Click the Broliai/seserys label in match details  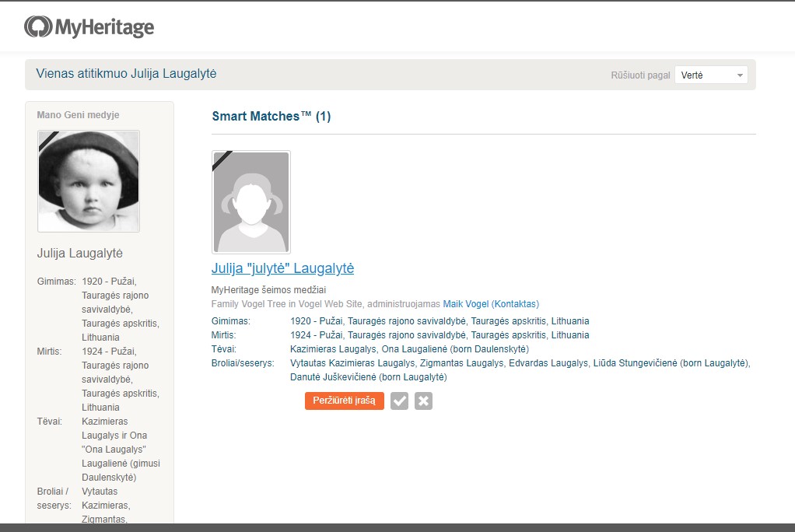(x=243, y=363)
